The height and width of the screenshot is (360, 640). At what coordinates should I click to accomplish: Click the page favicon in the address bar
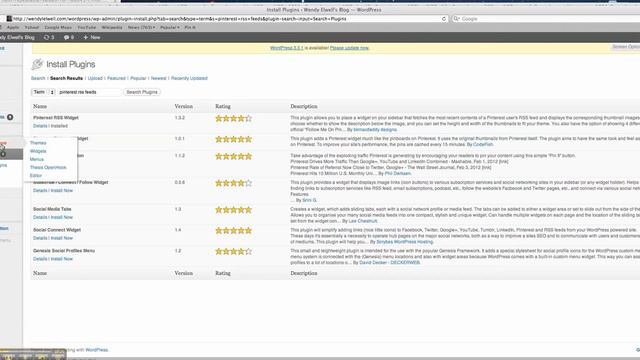(x=9, y=19)
